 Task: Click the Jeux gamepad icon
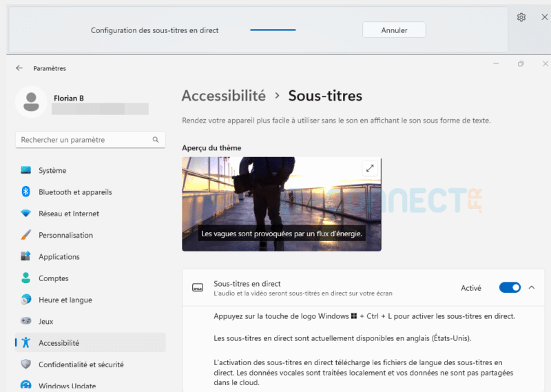click(x=26, y=321)
